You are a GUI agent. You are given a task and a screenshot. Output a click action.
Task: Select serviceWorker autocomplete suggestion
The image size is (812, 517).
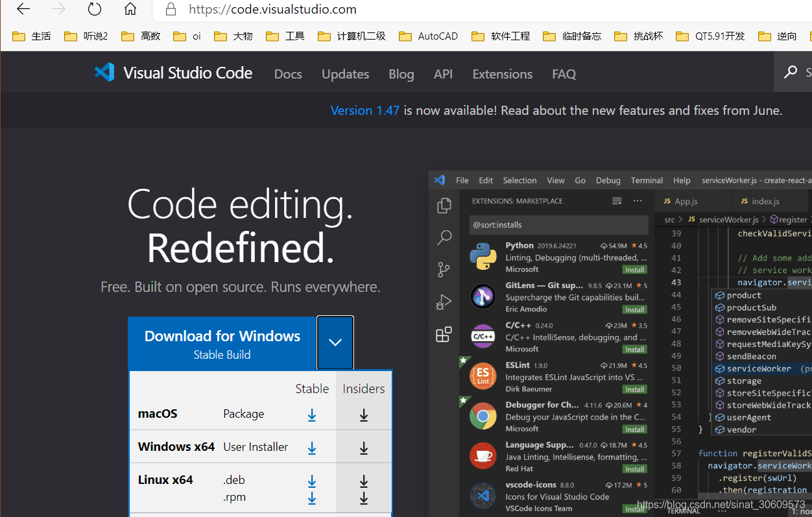pos(762,368)
